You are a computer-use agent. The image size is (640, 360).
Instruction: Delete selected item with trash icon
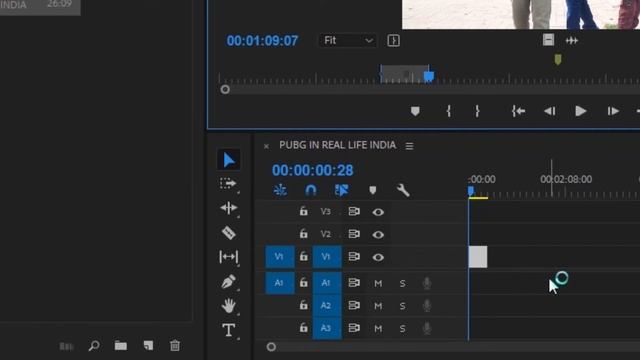pyautogui.click(x=175, y=345)
